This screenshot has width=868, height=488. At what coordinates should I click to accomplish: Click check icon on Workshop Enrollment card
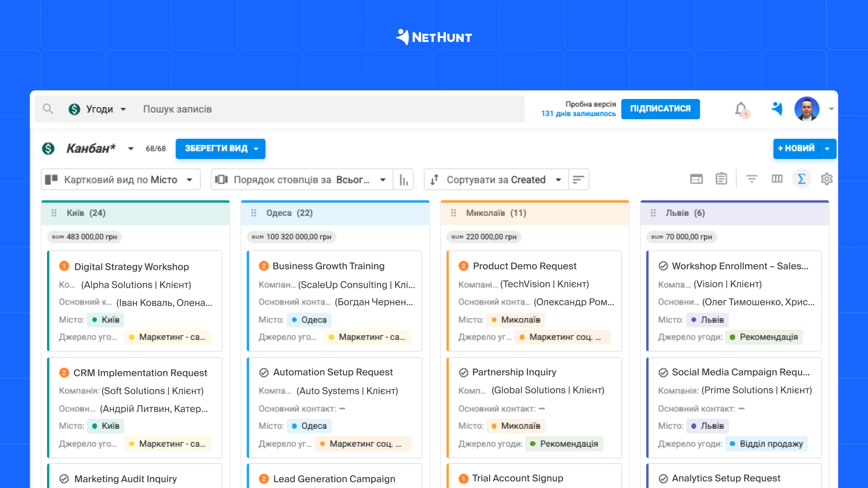[x=663, y=266]
